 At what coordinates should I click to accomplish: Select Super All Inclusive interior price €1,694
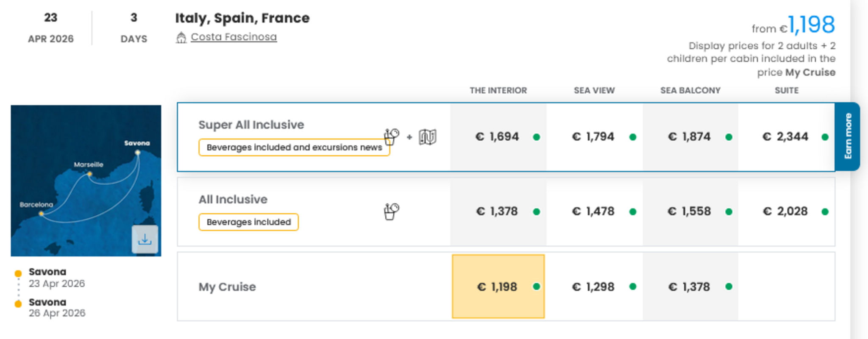coord(498,137)
